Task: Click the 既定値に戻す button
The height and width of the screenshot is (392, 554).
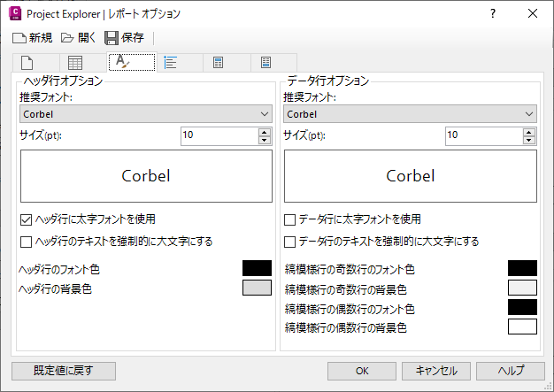Action: coord(63,371)
